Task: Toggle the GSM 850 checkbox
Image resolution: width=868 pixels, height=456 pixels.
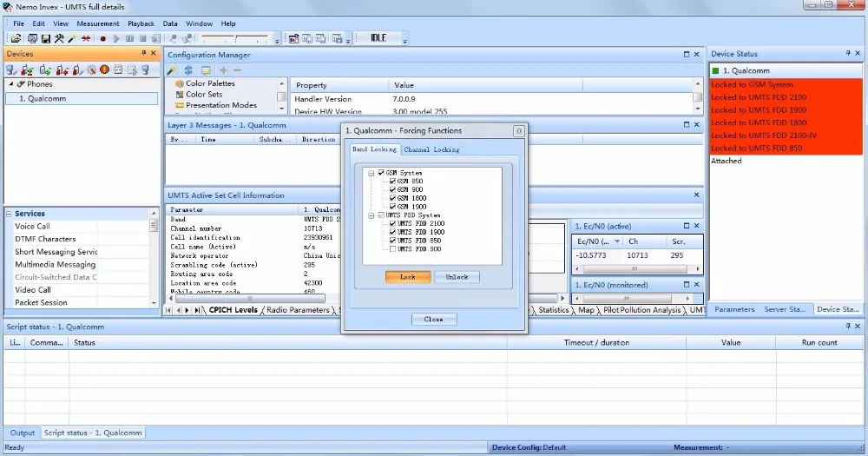Action: click(x=392, y=182)
